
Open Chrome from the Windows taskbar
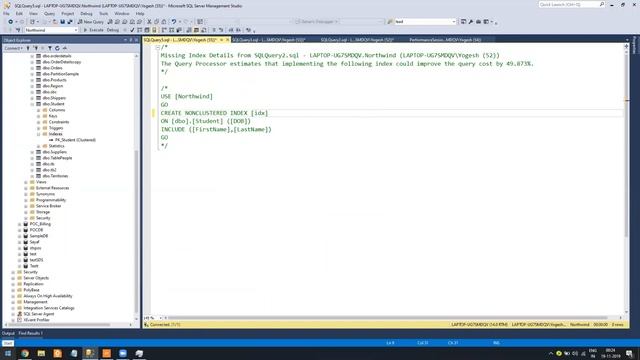click(25, 353)
